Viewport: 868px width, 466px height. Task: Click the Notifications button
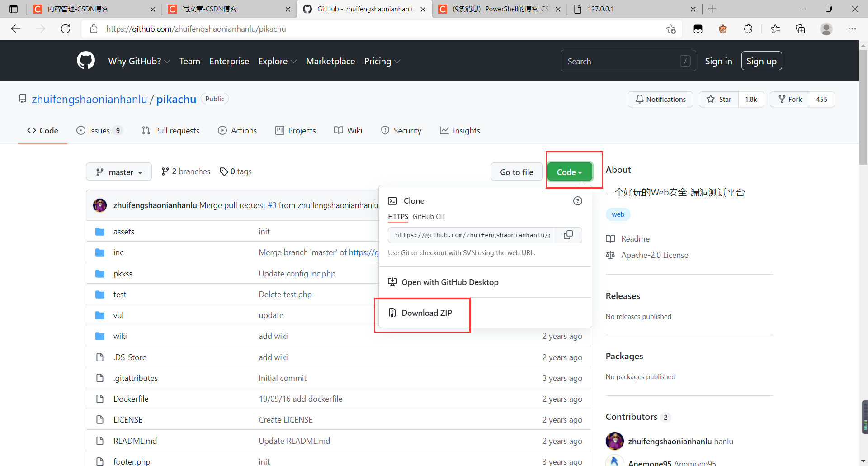(660, 99)
